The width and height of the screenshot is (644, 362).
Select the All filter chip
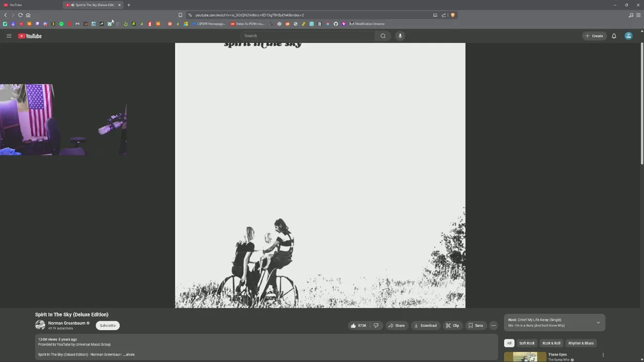point(509,343)
